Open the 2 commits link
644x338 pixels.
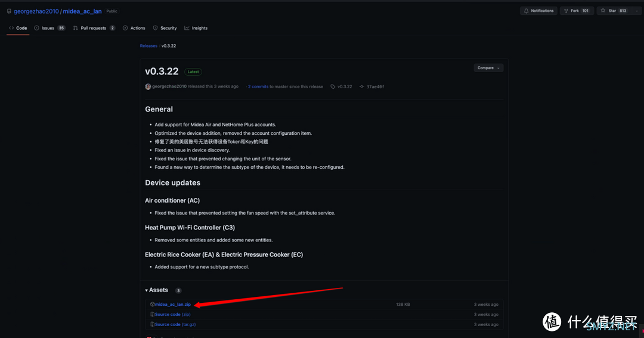click(x=258, y=86)
